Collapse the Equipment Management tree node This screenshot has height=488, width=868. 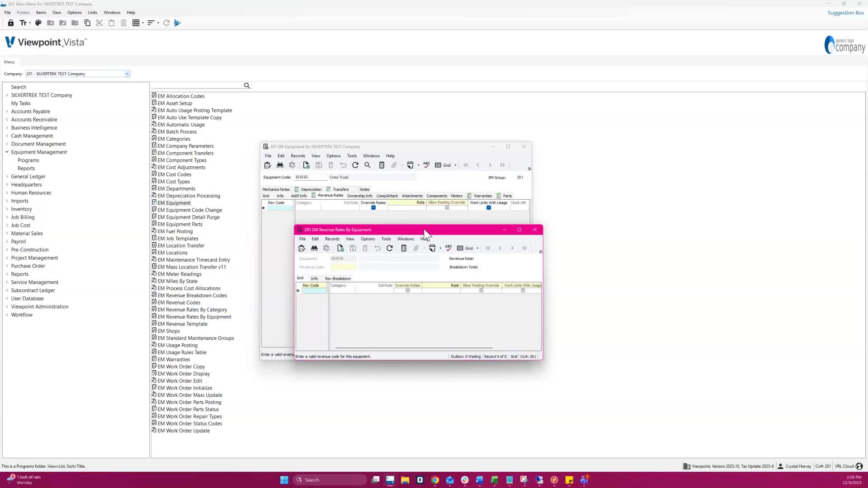coord(7,152)
